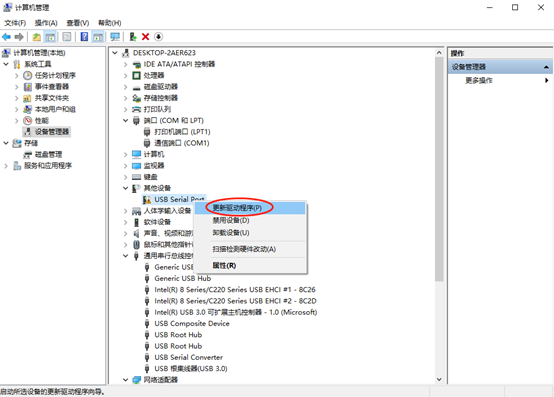Select USB 根集线器(USB 3.0) entry
This screenshot has width=554, height=397.
coord(191,368)
